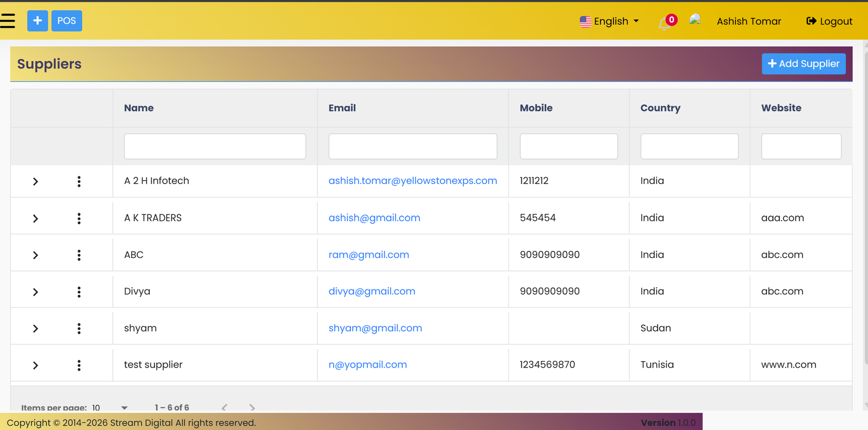The width and height of the screenshot is (868, 430).
Task: Focus the Country filter input
Action: pyautogui.click(x=690, y=147)
